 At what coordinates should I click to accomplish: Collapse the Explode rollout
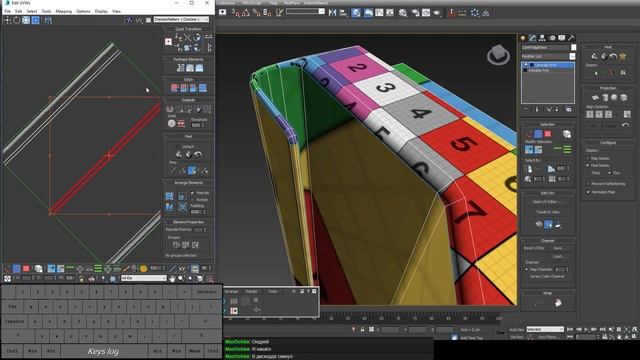[189, 100]
